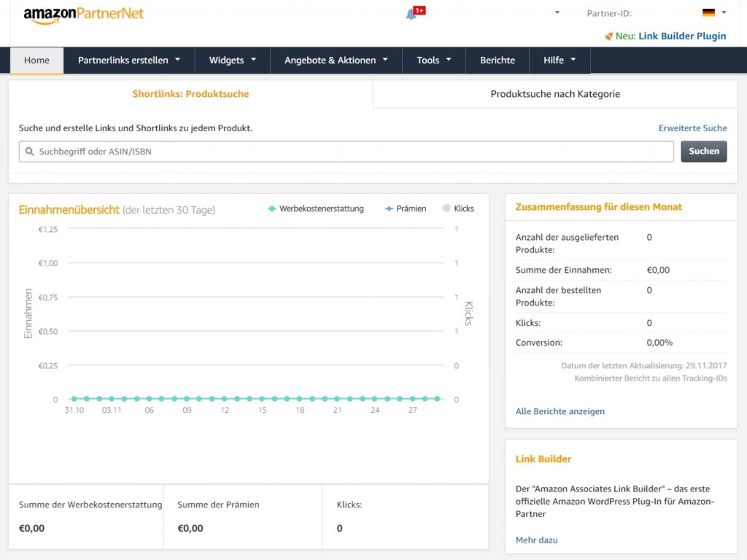Click the first chart data point at 31.10

click(74, 399)
